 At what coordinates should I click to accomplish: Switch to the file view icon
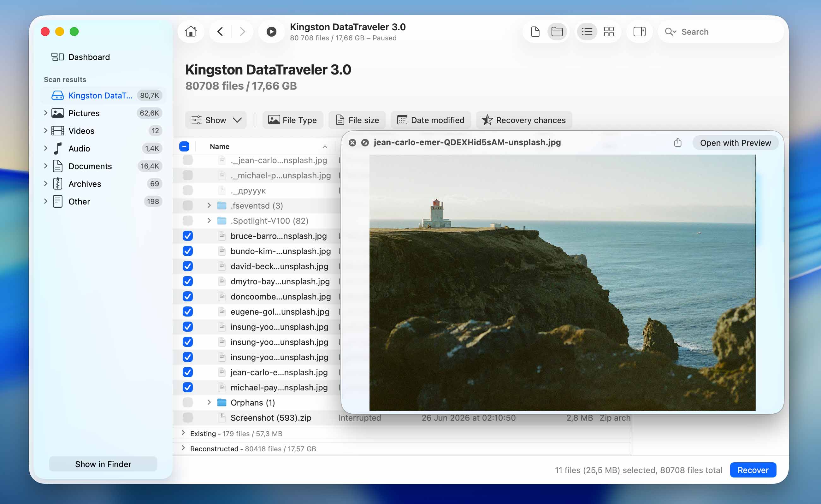[x=535, y=32]
